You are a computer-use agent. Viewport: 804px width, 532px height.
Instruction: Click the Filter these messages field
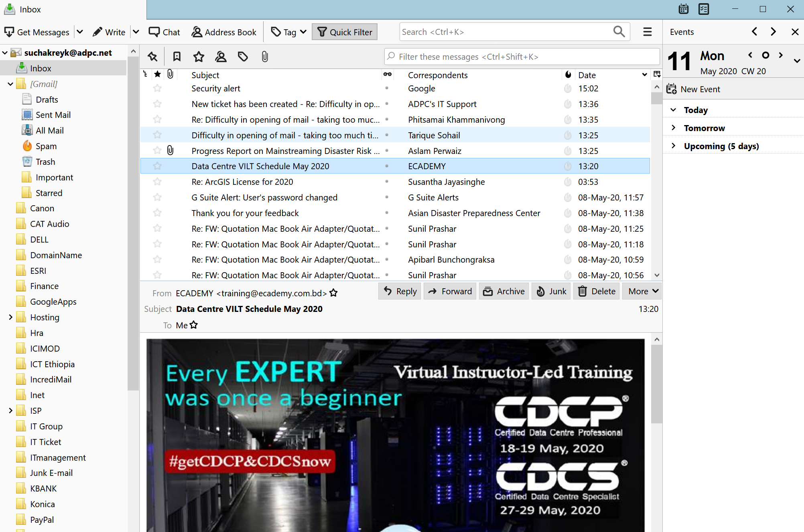pyautogui.click(x=522, y=57)
